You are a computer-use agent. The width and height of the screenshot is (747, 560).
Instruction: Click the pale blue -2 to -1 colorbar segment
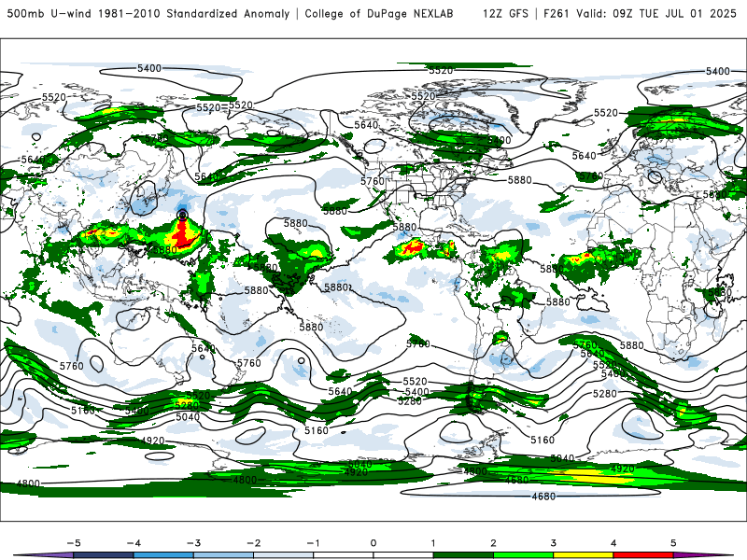[x=284, y=555]
